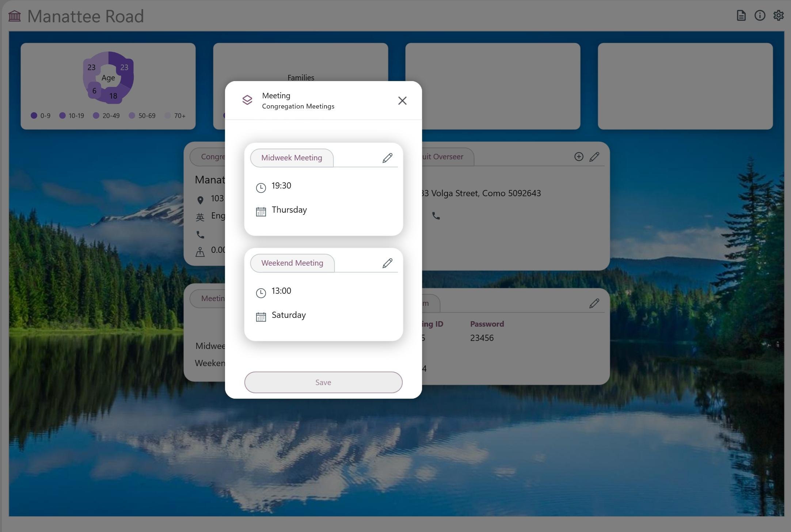The height and width of the screenshot is (532, 791).
Task: Click the add circle icon for Circuit Overseer
Action: tap(578, 157)
